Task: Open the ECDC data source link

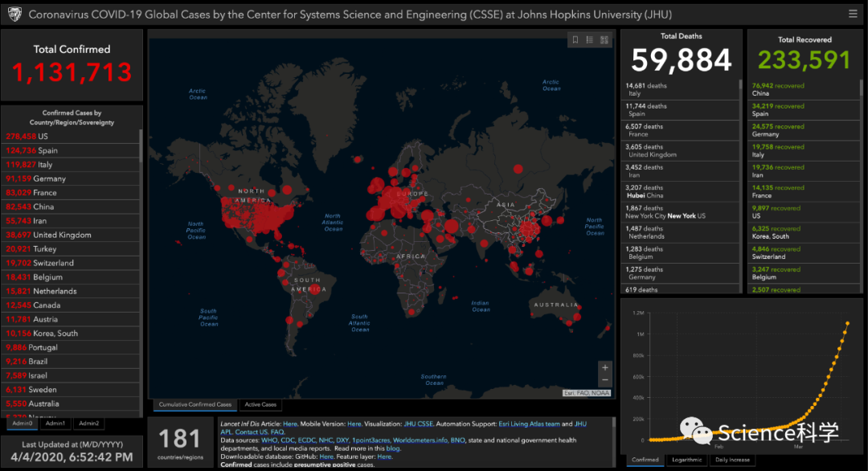Action: pos(307,440)
